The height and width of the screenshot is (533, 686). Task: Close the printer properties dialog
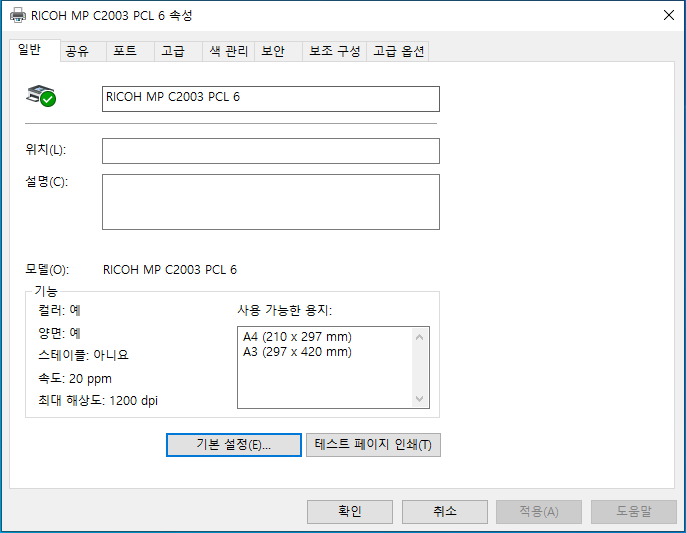point(668,15)
